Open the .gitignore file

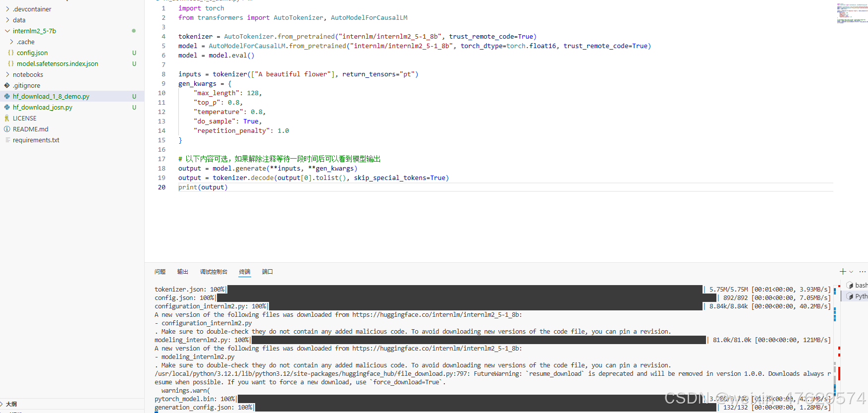tap(27, 85)
